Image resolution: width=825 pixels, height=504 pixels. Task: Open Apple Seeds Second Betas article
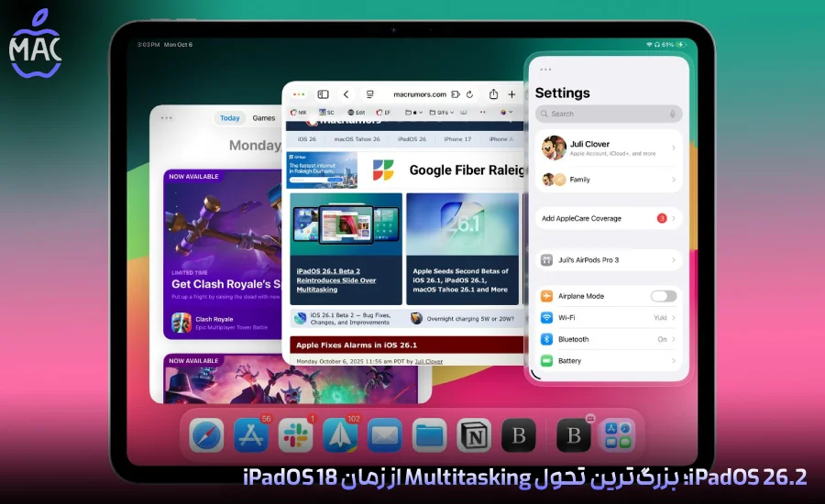pyautogui.click(x=460, y=280)
